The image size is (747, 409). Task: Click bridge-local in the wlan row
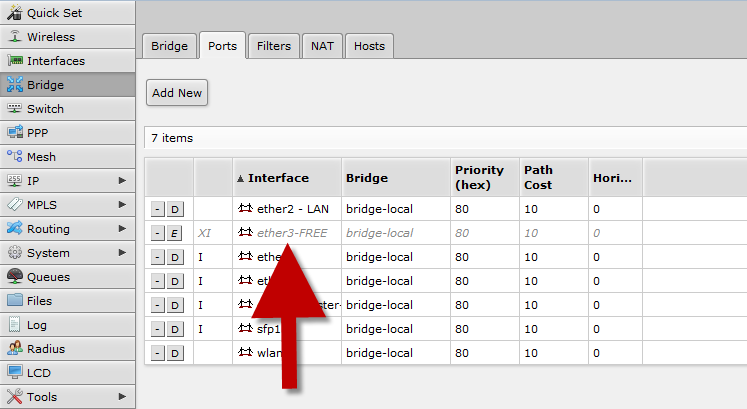[x=379, y=353]
